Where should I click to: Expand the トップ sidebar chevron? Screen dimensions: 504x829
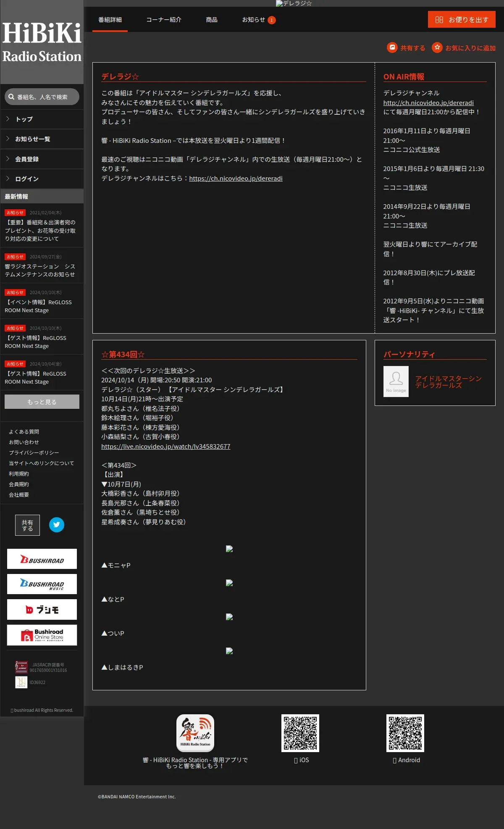coord(8,119)
